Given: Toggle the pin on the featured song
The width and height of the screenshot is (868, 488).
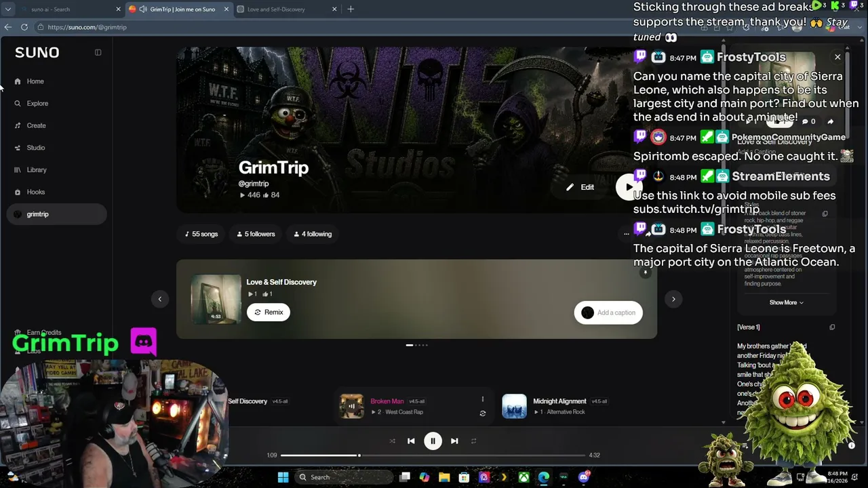Looking at the screenshot, I should (x=646, y=272).
